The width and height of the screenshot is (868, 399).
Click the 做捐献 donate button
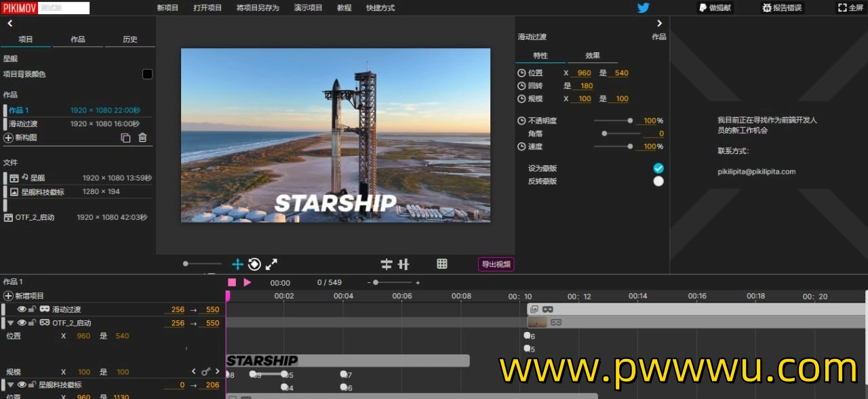coord(715,7)
